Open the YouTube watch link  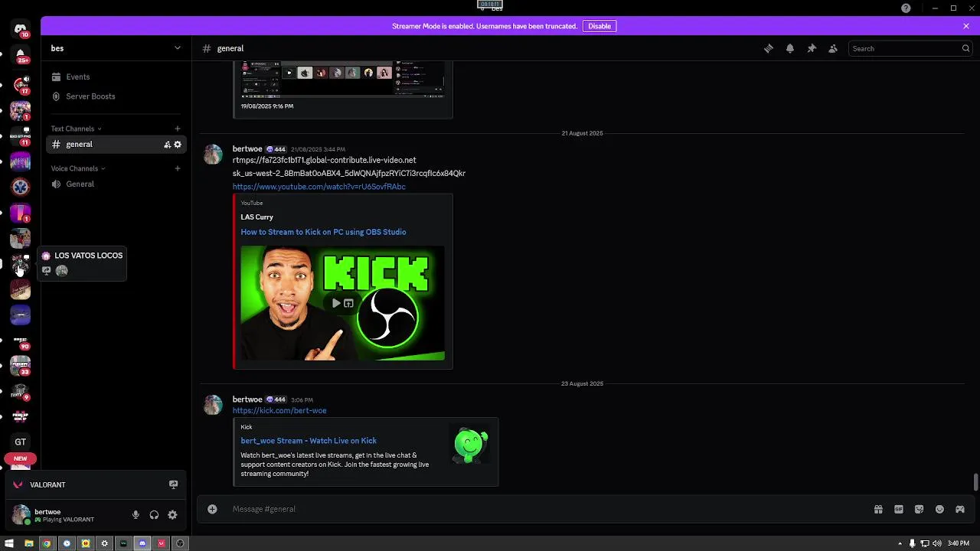tap(319, 187)
